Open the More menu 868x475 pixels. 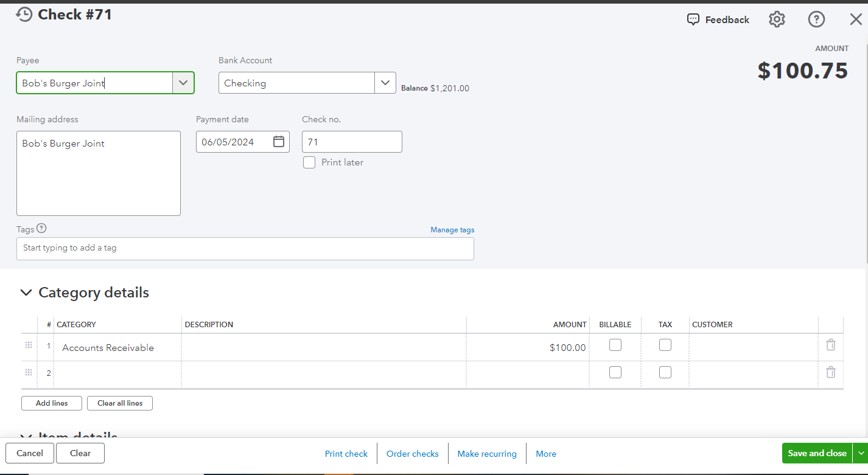545,453
